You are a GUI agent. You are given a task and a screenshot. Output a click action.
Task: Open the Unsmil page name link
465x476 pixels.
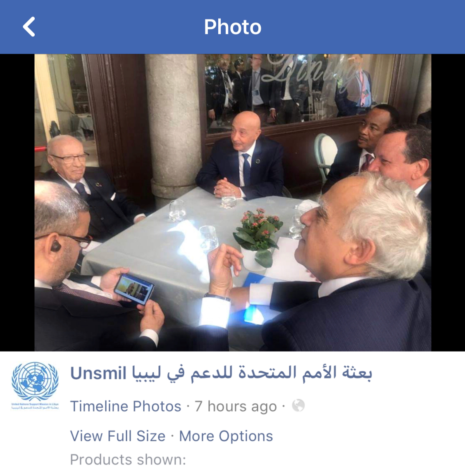pos(98,373)
